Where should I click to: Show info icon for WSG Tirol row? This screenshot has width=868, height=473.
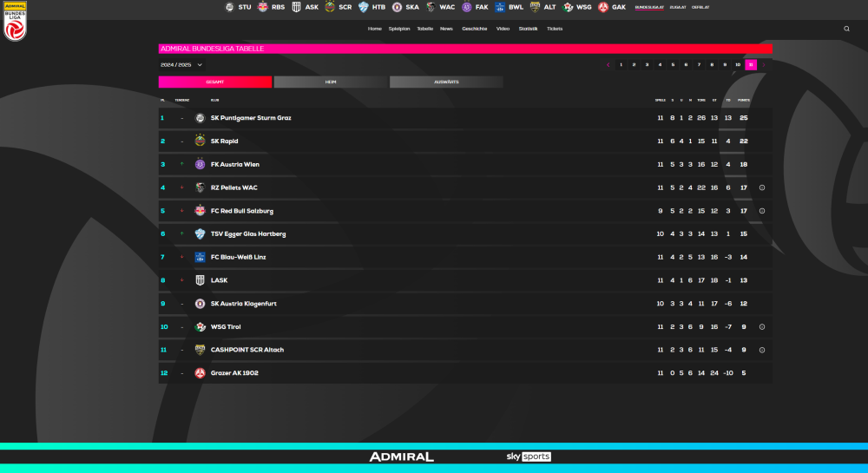[x=762, y=327]
